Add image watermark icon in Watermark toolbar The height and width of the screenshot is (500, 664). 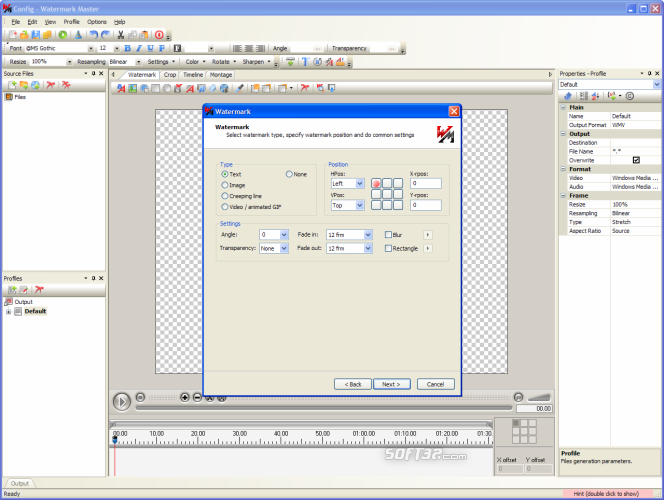coord(133,88)
